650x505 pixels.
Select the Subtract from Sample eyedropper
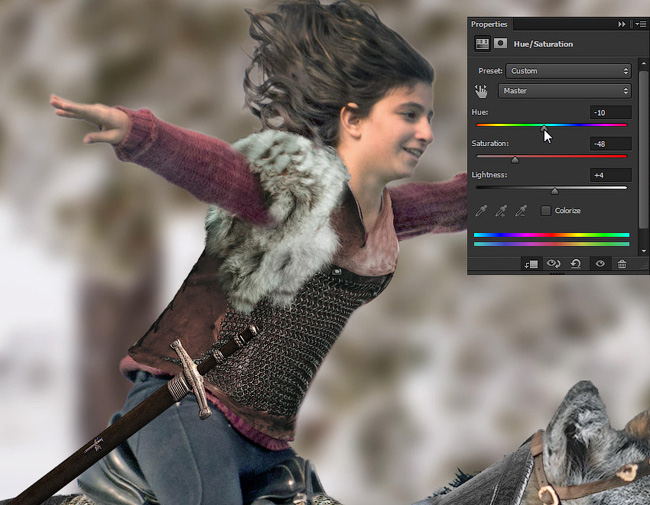pyautogui.click(x=521, y=211)
